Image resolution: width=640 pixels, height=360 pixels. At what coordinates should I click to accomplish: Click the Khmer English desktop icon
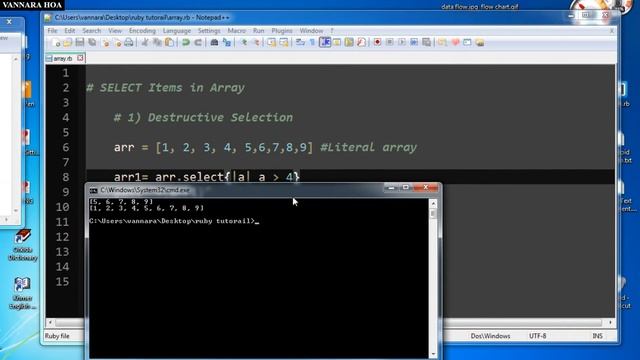pos(22,293)
